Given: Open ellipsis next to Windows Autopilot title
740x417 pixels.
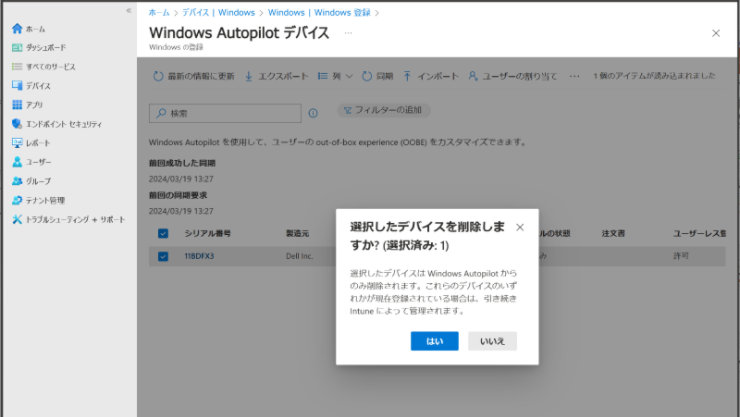Looking at the screenshot, I should click(x=348, y=33).
